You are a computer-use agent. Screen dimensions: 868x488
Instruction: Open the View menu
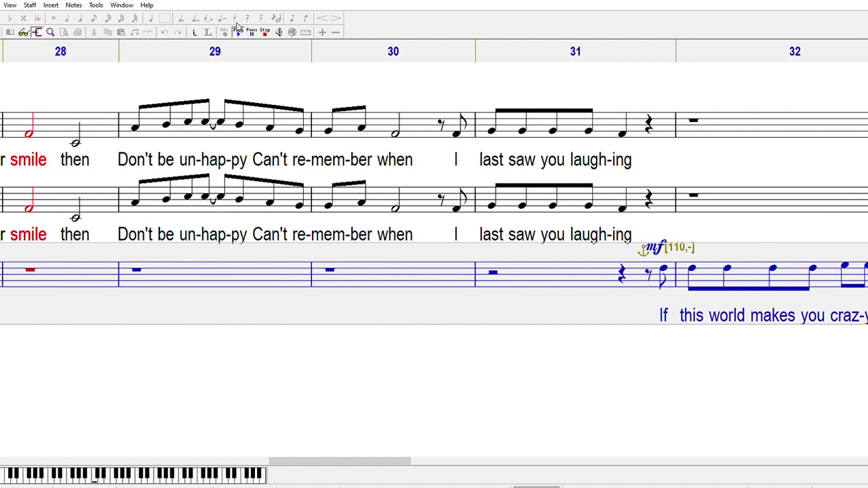point(9,5)
